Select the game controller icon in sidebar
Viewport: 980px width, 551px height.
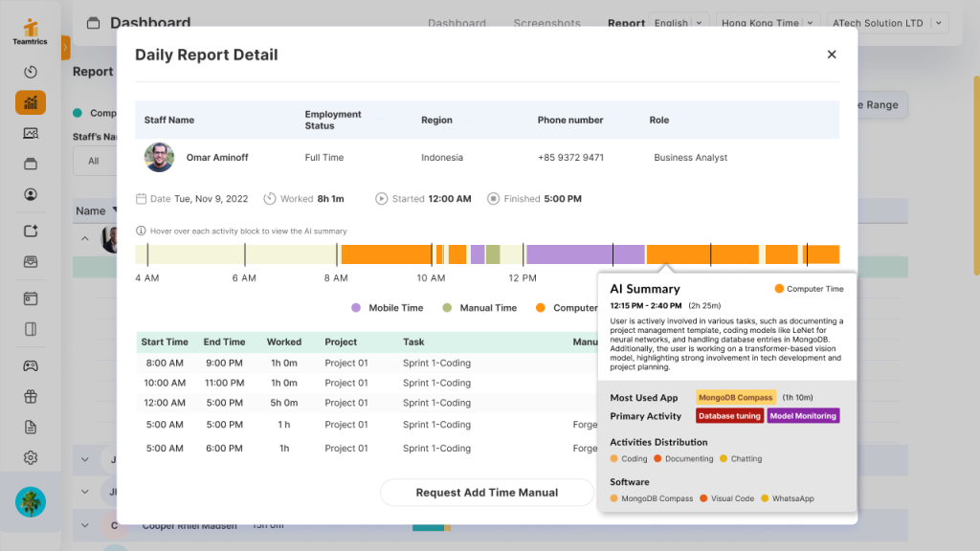30,365
